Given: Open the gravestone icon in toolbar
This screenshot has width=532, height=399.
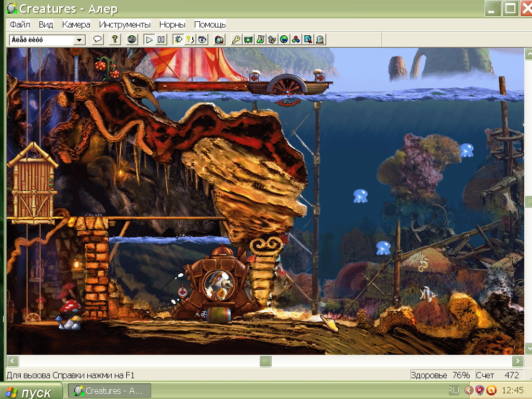Looking at the screenshot, I should tap(320, 39).
